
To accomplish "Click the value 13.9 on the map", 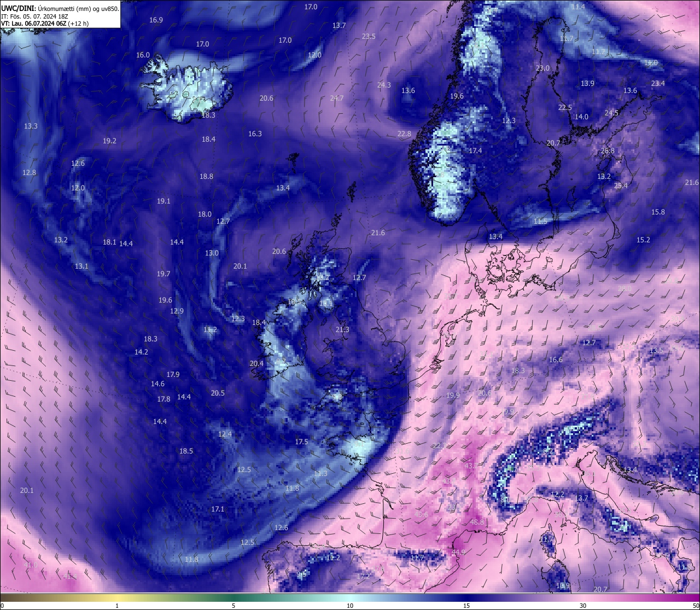I will click(587, 83).
